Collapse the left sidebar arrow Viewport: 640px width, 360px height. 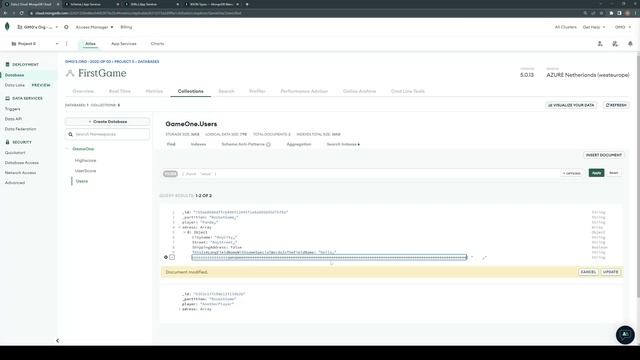coord(58,340)
